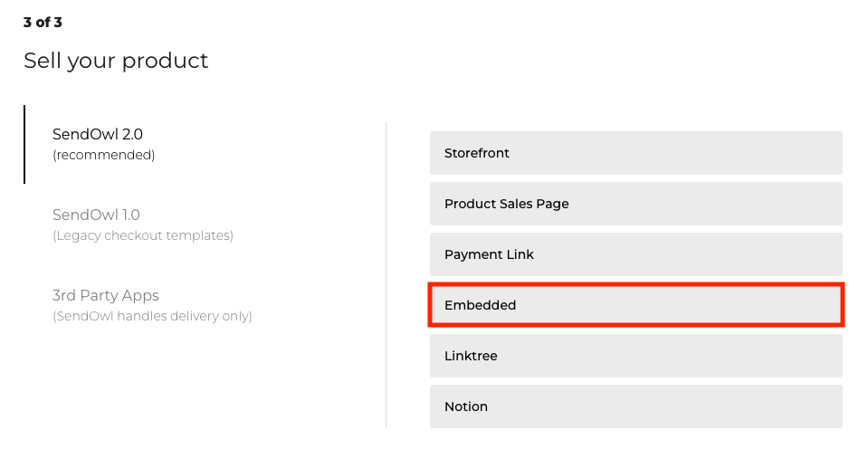Choose the highlighted Embedded option
Screen dimensions: 868x459
[635, 305]
